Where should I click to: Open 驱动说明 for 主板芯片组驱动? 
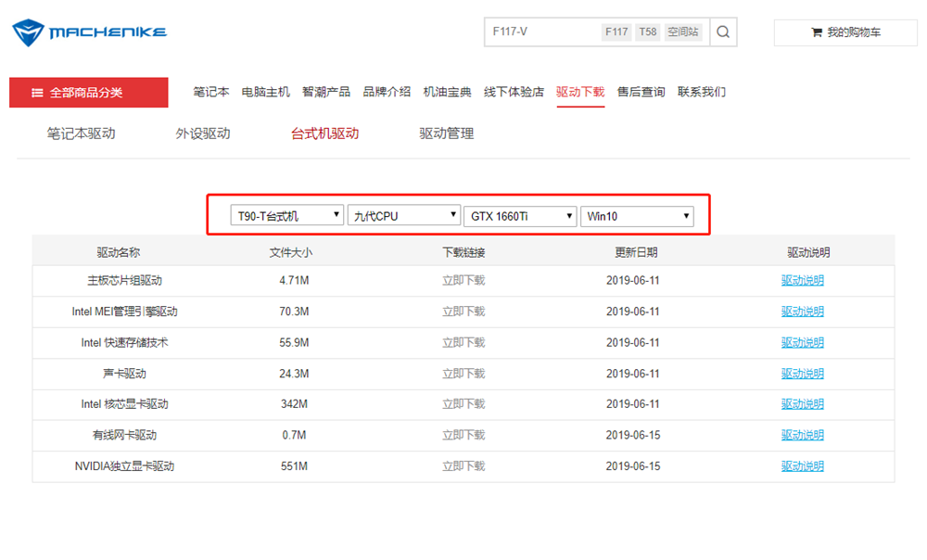[802, 281]
